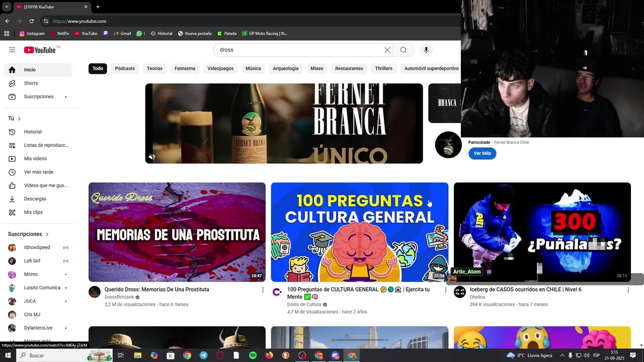This screenshot has width=644, height=362.
Task: Open Dosis de Cultura channel avatar
Action: click(x=277, y=292)
